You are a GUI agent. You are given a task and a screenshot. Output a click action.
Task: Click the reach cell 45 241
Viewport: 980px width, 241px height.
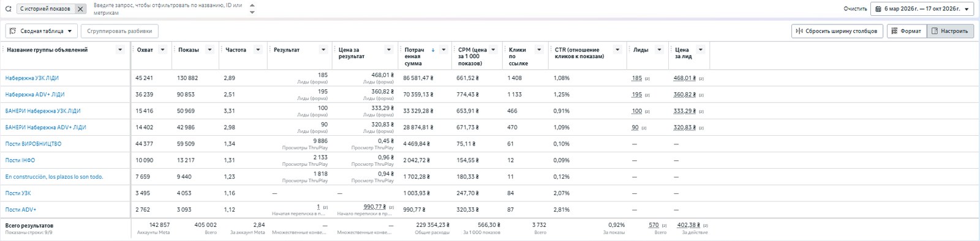click(145, 78)
